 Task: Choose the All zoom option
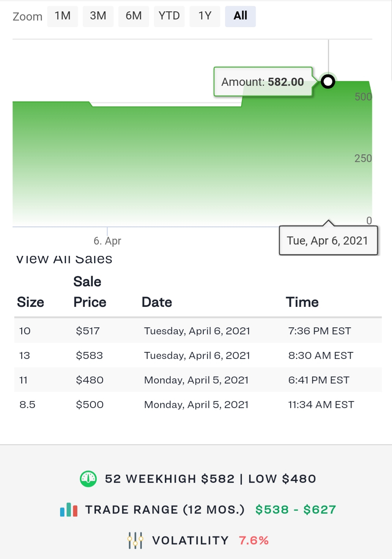tap(240, 16)
